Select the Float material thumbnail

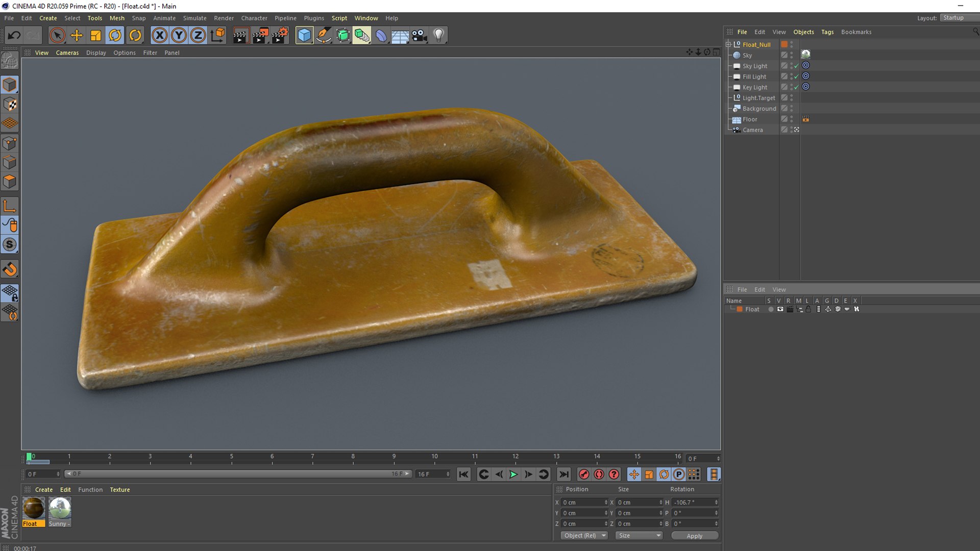click(34, 512)
